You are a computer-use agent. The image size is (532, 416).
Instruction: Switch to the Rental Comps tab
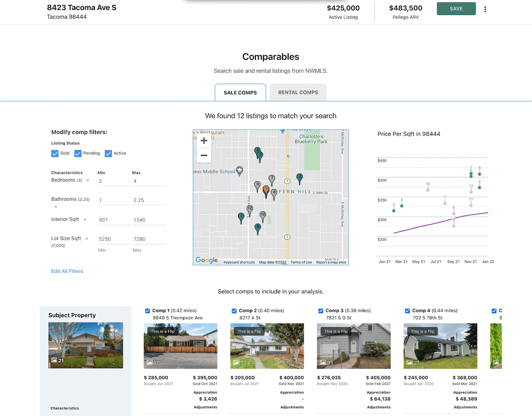(x=298, y=93)
